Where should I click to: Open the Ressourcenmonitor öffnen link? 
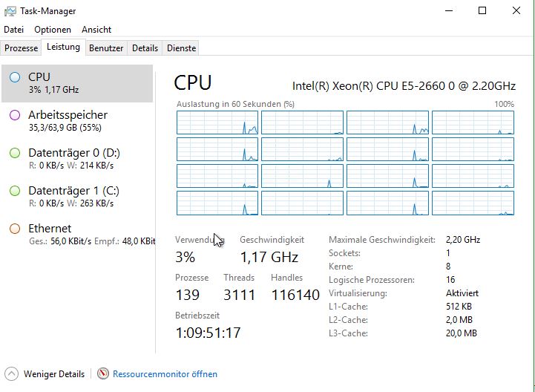tap(165, 374)
